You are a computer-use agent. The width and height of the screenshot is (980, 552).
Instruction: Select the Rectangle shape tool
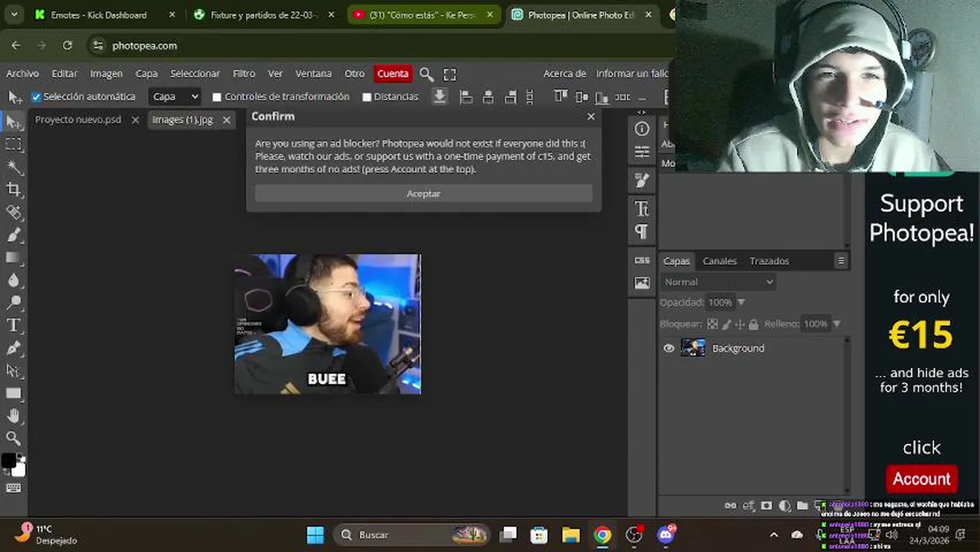(14, 393)
